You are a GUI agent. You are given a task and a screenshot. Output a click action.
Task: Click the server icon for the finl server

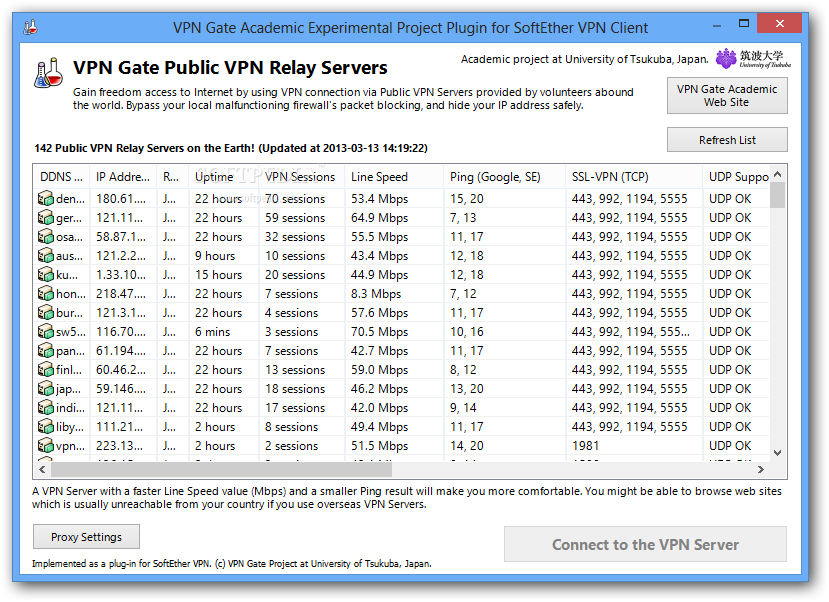pos(46,369)
